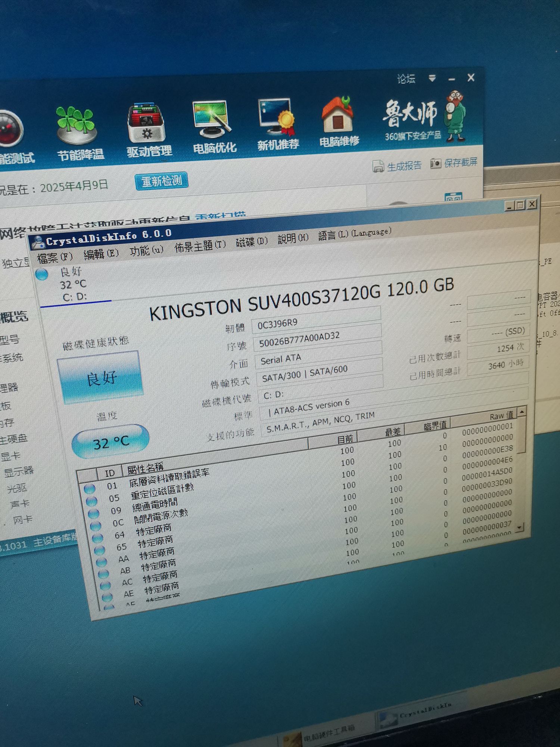Open 显卡 in Ludashi sidebar
The image size is (560, 747).
10,456
